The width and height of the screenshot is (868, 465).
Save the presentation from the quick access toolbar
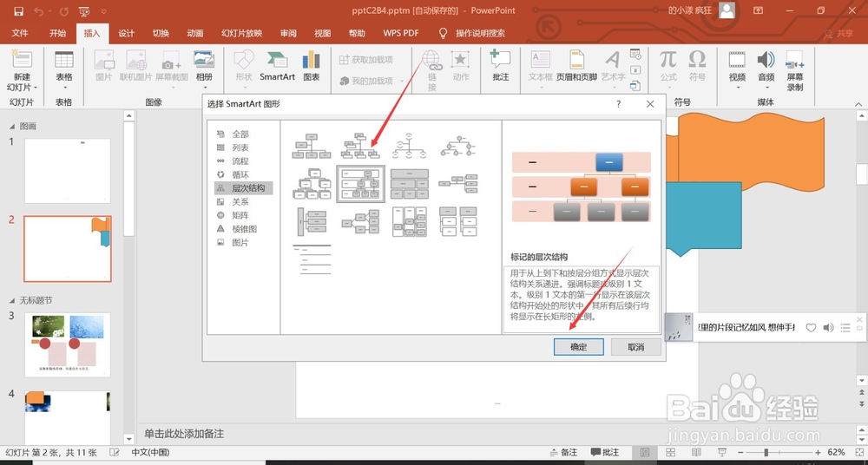[x=18, y=11]
